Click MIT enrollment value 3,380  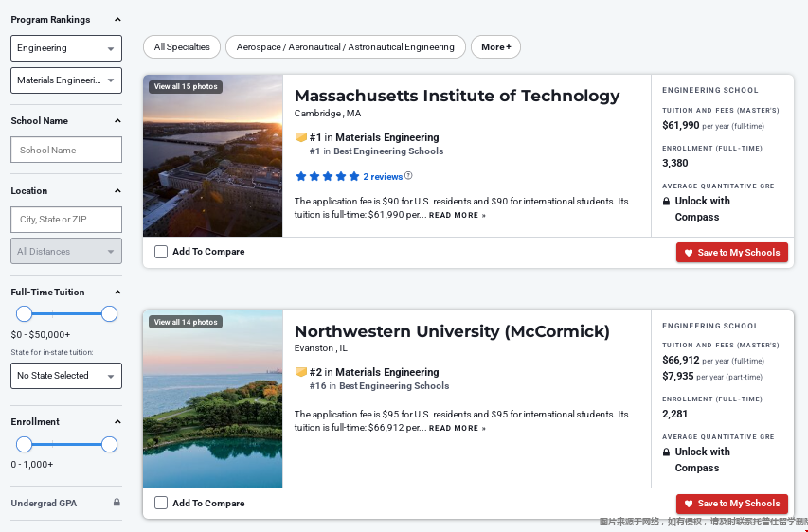675,163
